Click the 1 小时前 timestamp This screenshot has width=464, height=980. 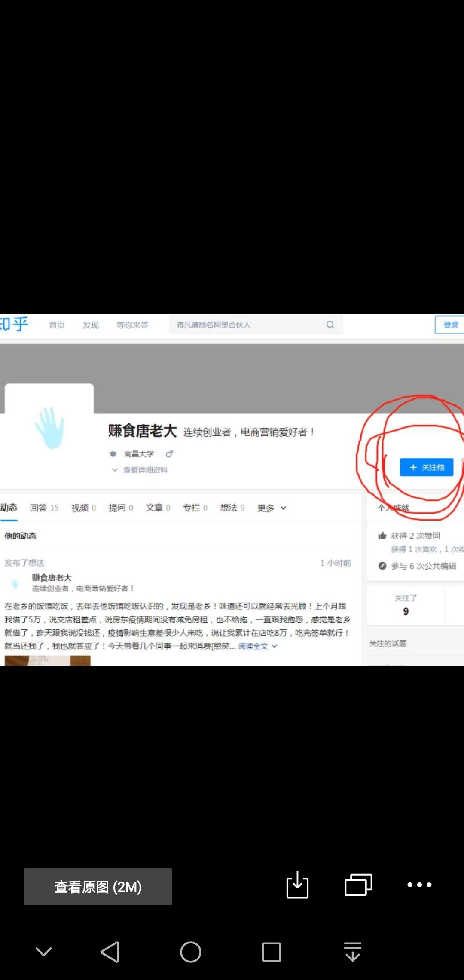pyautogui.click(x=336, y=563)
